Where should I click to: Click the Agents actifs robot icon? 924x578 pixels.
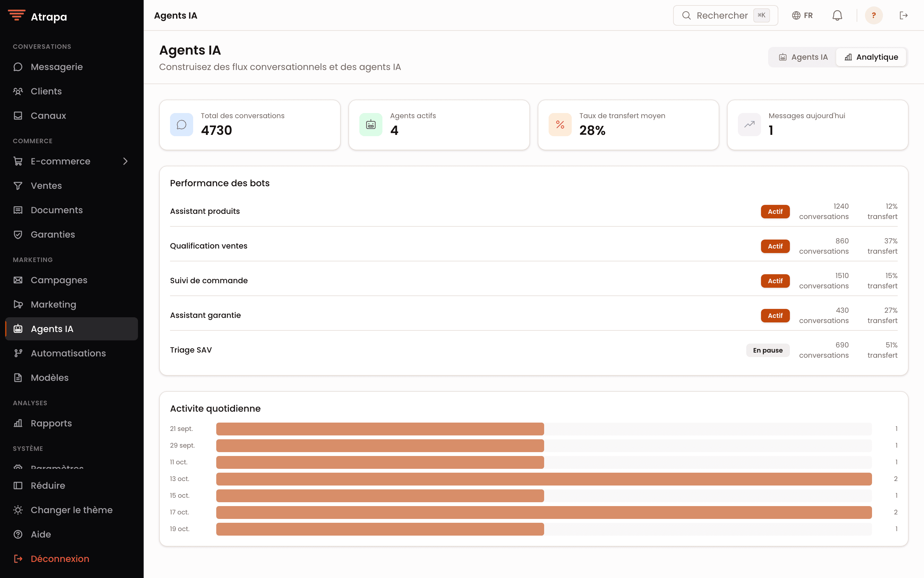pyautogui.click(x=371, y=125)
